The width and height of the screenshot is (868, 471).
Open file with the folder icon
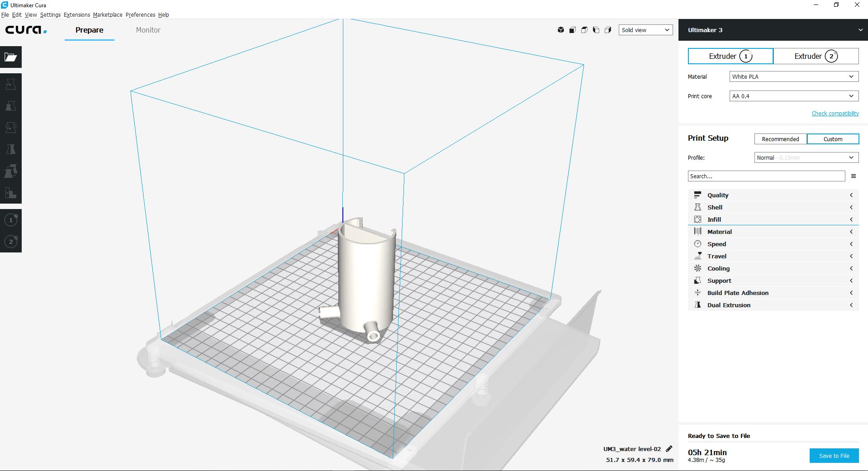point(11,57)
